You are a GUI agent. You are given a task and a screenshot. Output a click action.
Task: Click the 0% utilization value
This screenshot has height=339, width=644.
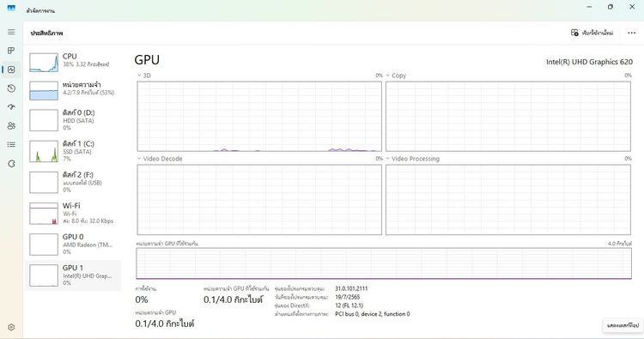(x=142, y=300)
